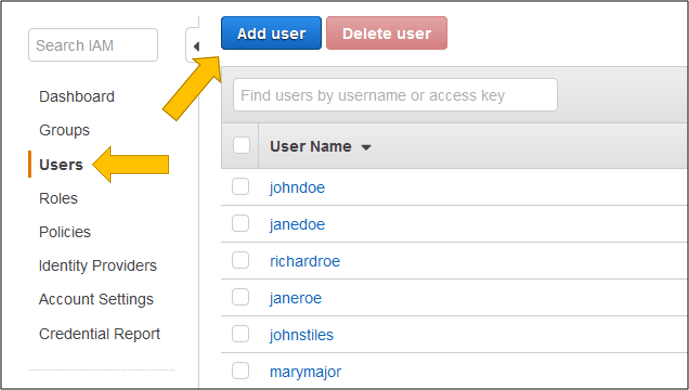Select the janedoe checkbox
Viewport: 689px width, 390px height.
click(240, 224)
